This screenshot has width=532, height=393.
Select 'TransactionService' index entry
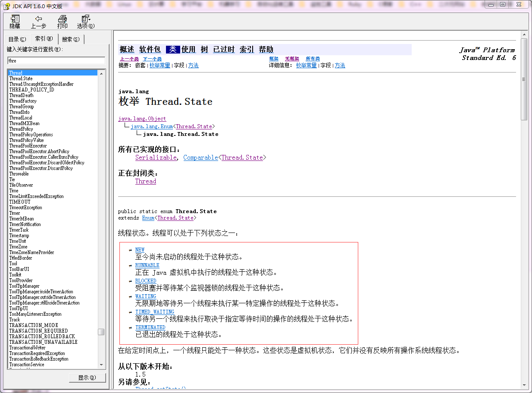click(x=27, y=365)
